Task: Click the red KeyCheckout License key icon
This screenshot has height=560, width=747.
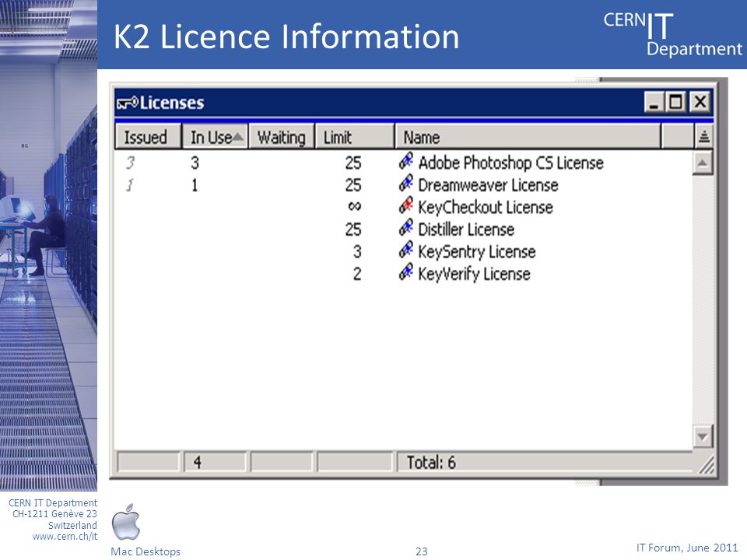Action: [406, 205]
